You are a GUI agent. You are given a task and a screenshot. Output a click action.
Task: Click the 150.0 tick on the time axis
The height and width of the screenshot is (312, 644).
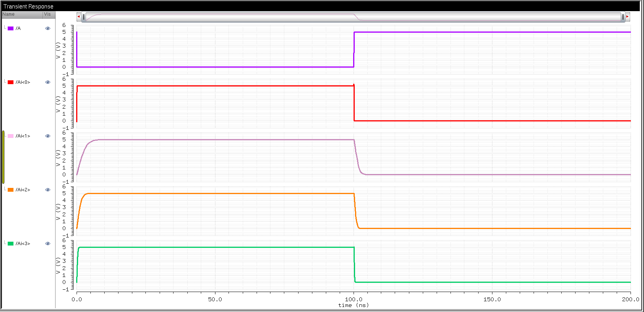(492, 299)
